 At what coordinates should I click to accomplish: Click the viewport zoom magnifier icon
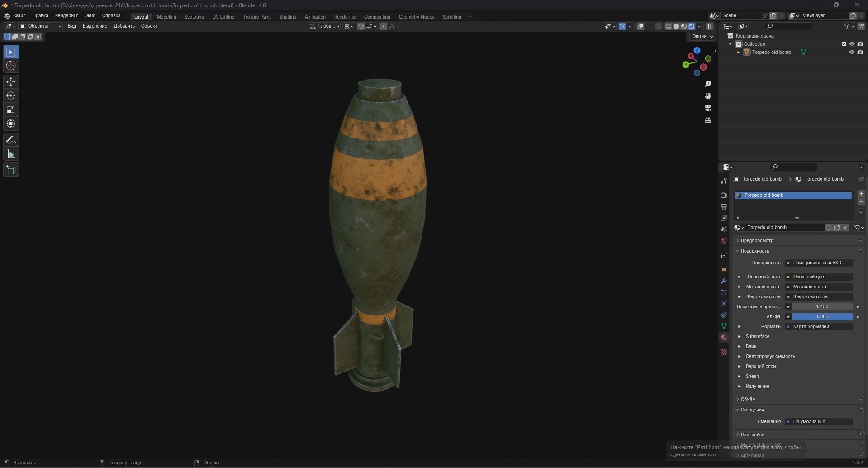tap(708, 84)
